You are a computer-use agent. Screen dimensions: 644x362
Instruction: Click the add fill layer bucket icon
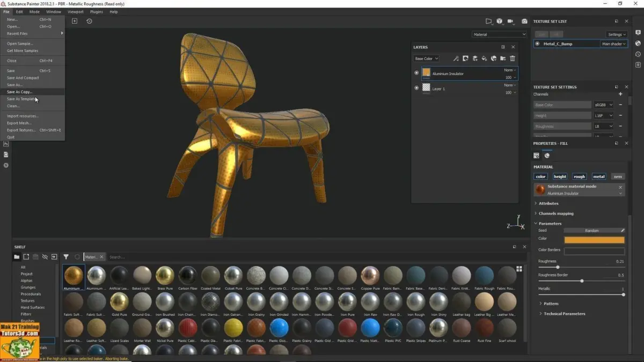click(x=484, y=58)
